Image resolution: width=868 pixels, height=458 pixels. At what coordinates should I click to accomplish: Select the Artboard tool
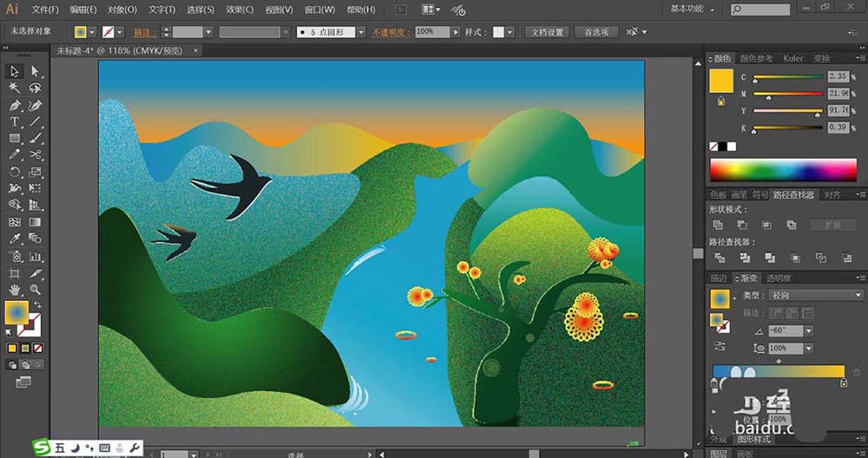15,273
